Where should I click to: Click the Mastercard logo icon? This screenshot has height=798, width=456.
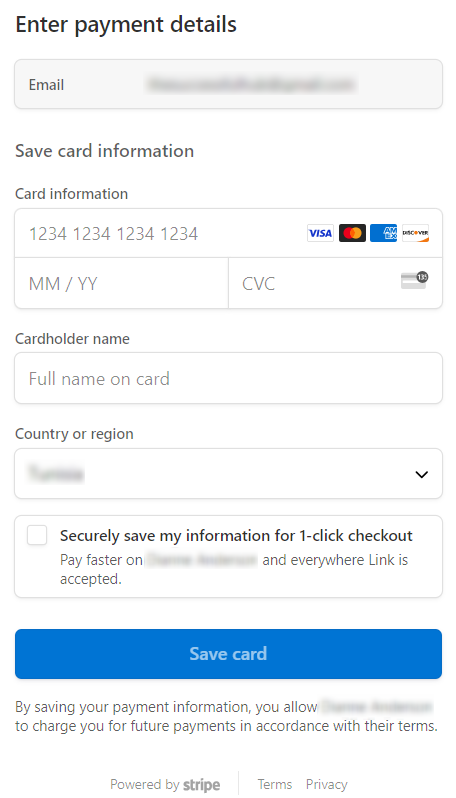(352, 233)
